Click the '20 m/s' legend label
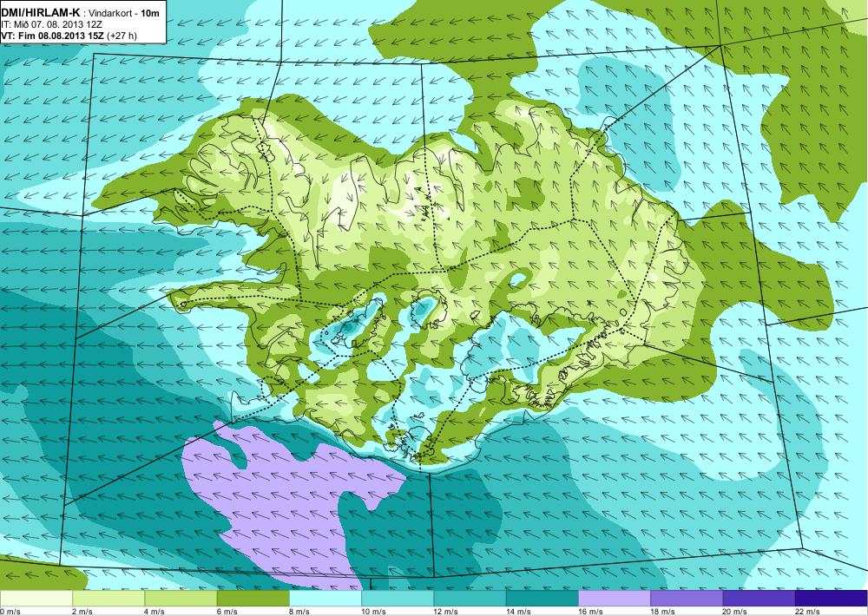 click(x=735, y=612)
